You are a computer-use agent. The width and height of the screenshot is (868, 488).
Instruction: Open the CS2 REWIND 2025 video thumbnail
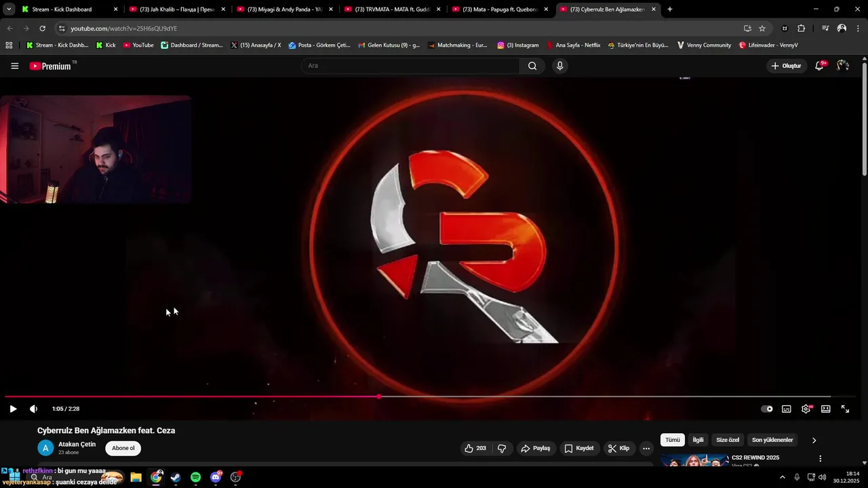[694, 461]
